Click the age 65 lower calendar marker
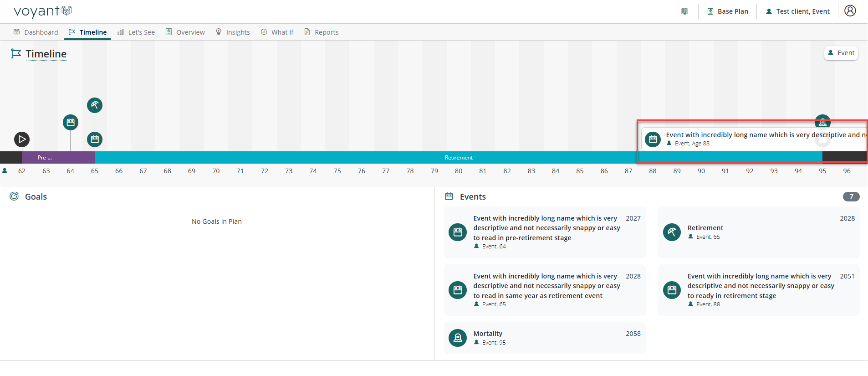 coord(95,139)
